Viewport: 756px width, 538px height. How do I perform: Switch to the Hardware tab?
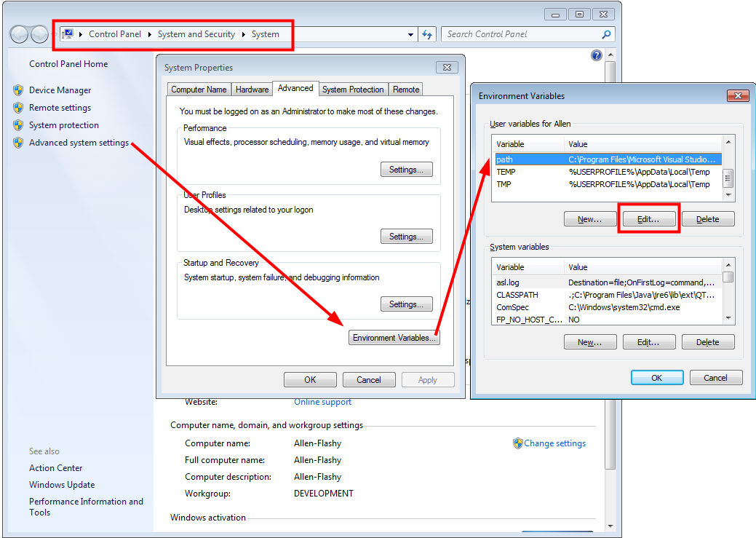252,89
